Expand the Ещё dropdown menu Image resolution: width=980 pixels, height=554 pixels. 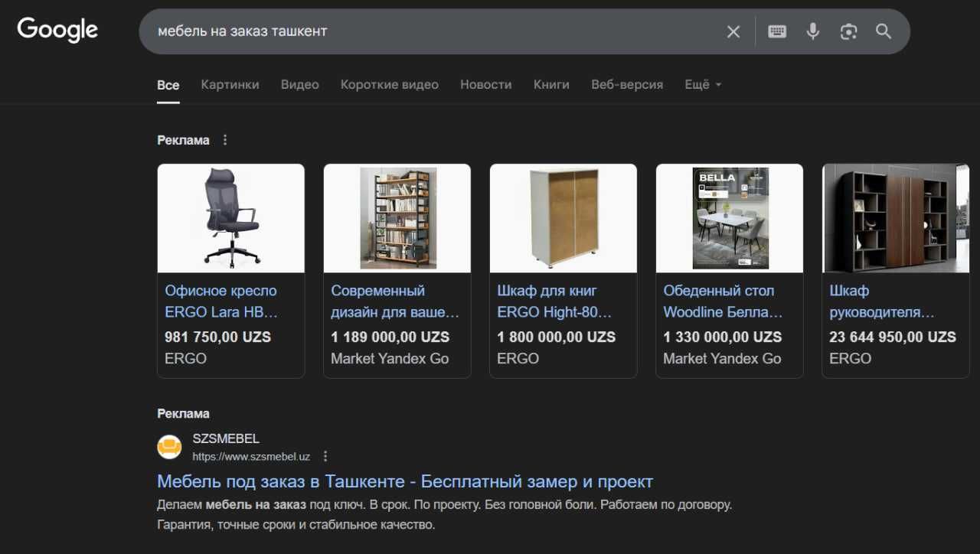pos(703,85)
